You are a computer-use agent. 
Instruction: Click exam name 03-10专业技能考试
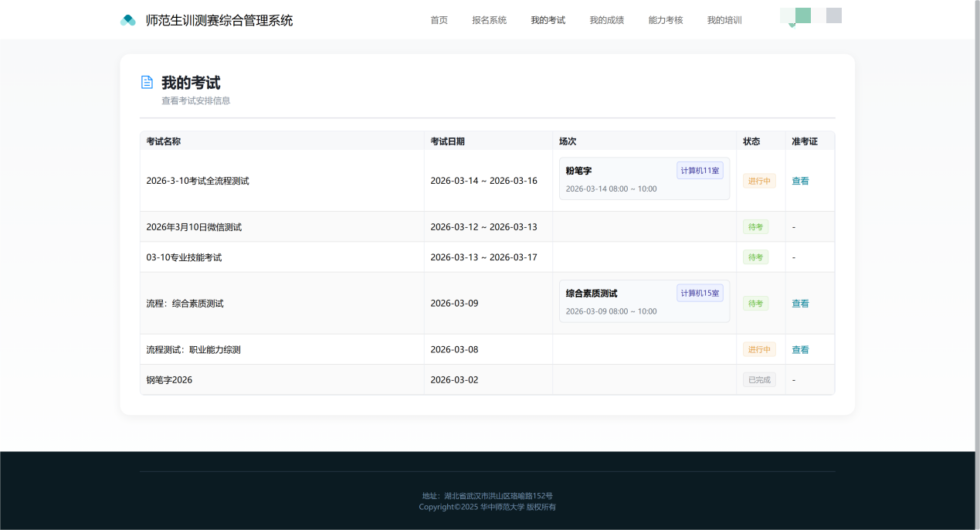click(x=184, y=257)
